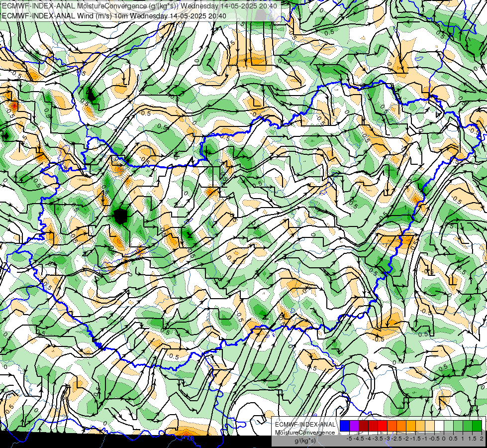Click the -5 tick label in legend

coord(349,439)
